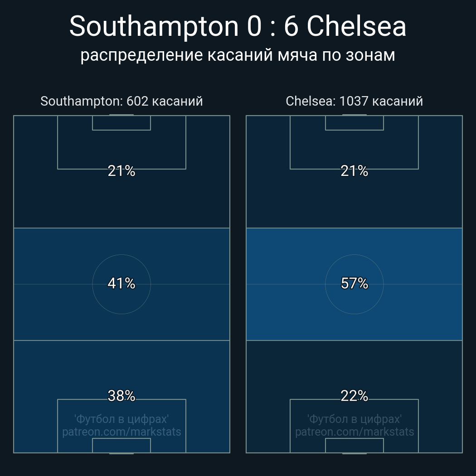Select the 'Chelsea: 1037 касаний' label
The height and width of the screenshot is (476, 476).
pos(354,101)
